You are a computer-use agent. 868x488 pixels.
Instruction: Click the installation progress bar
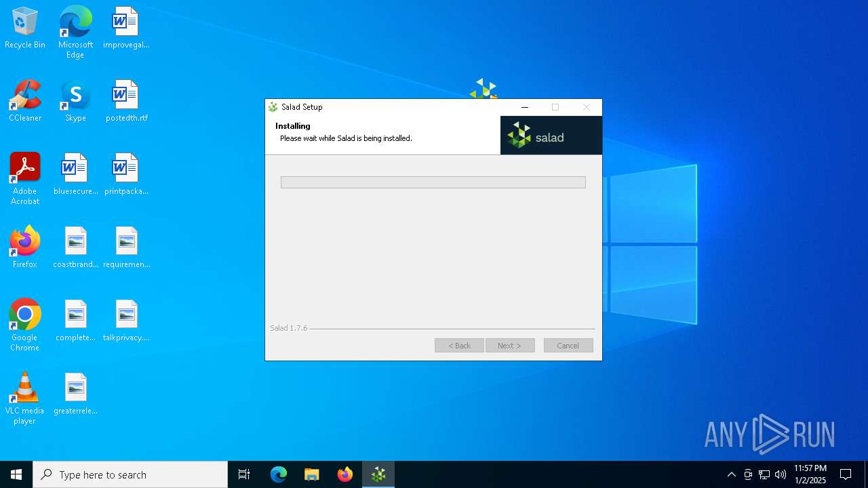click(433, 182)
